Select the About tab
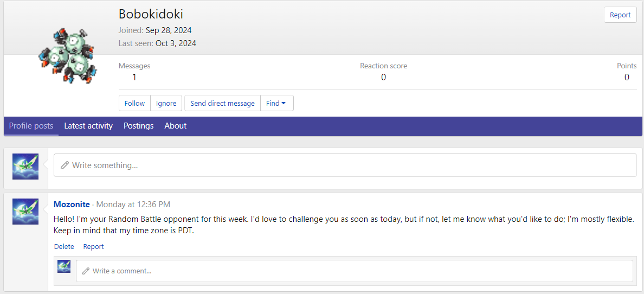 pyautogui.click(x=176, y=126)
